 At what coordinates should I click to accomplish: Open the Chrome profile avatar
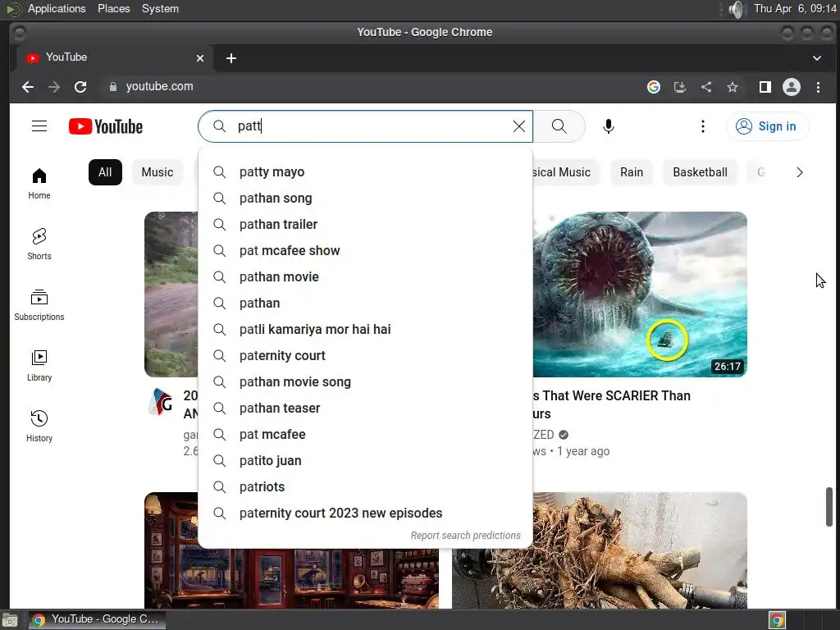pyautogui.click(x=792, y=87)
